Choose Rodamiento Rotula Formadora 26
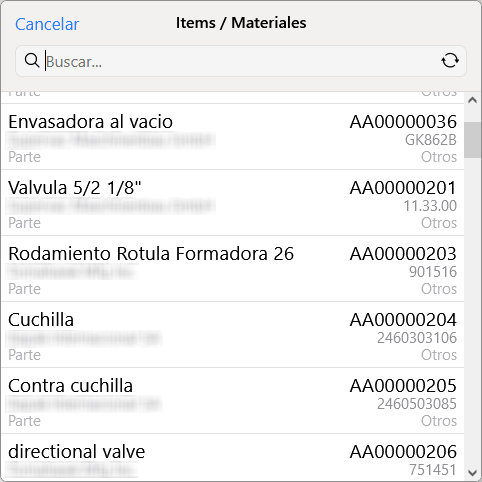482x482 pixels. (232, 269)
